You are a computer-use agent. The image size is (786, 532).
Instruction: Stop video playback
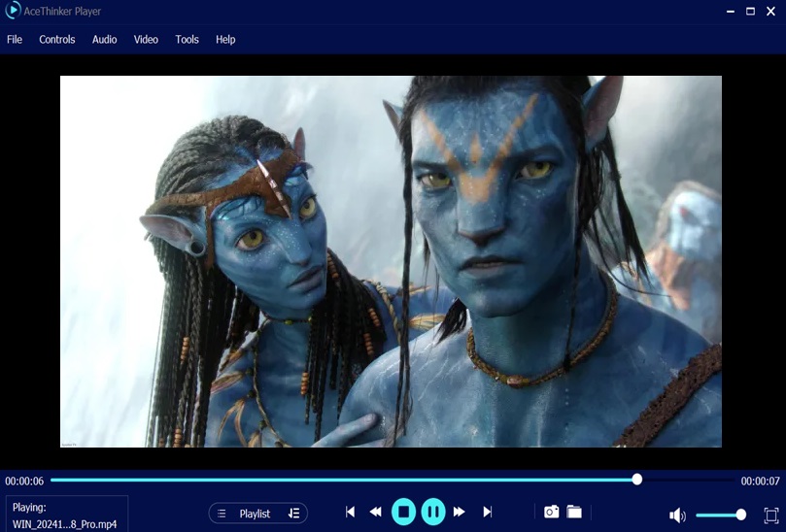tap(403, 512)
